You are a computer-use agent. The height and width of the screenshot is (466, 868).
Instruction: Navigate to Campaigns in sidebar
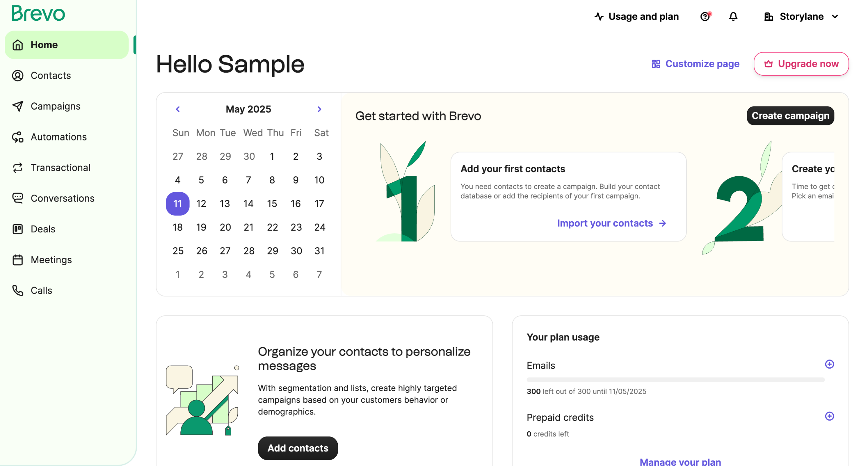pyautogui.click(x=55, y=106)
